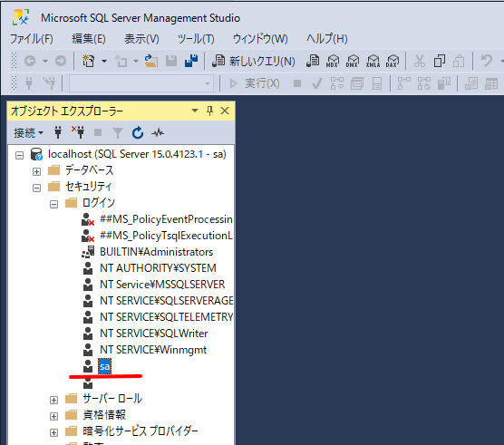
Task: Click the open file folder icon
Action: [151, 61]
